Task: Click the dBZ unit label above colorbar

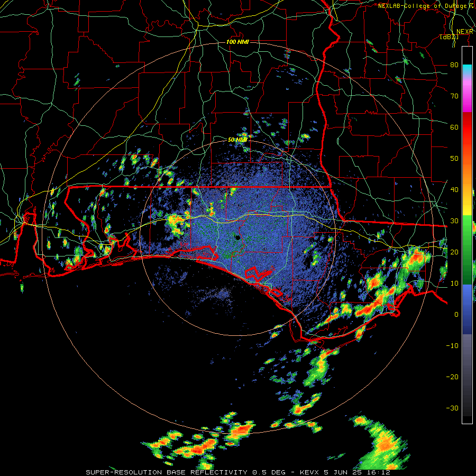Action: click(x=449, y=37)
